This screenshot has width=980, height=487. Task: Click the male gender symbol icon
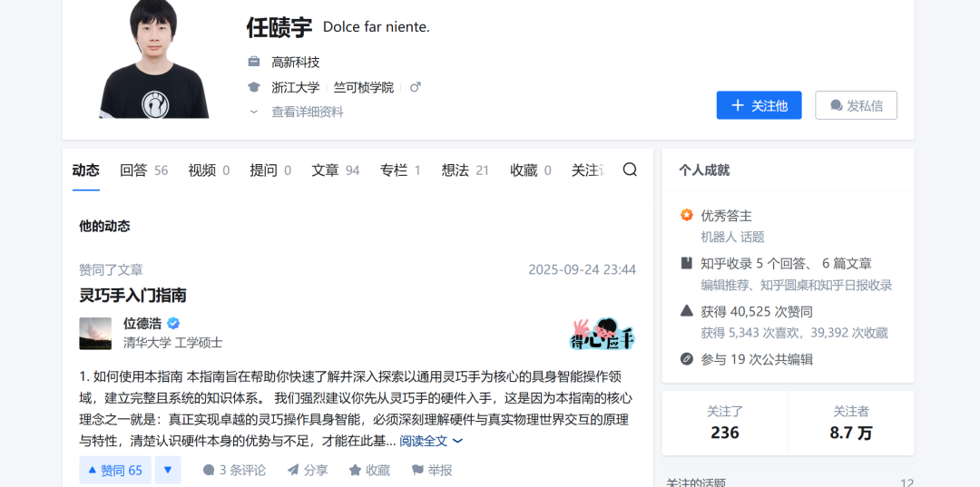tap(415, 87)
